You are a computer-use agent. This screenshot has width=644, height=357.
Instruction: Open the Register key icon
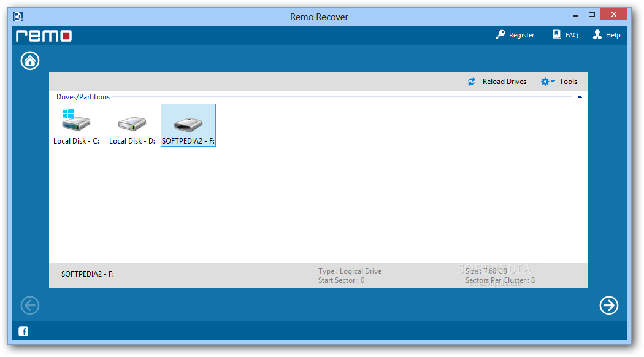pyautogui.click(x=500, y=35)
